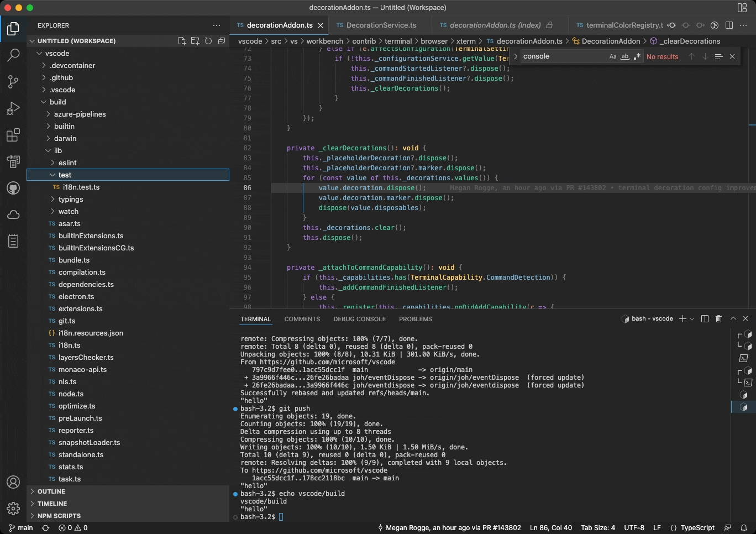
Task: Open the Source Control view
Action: (x=13, y=82)
